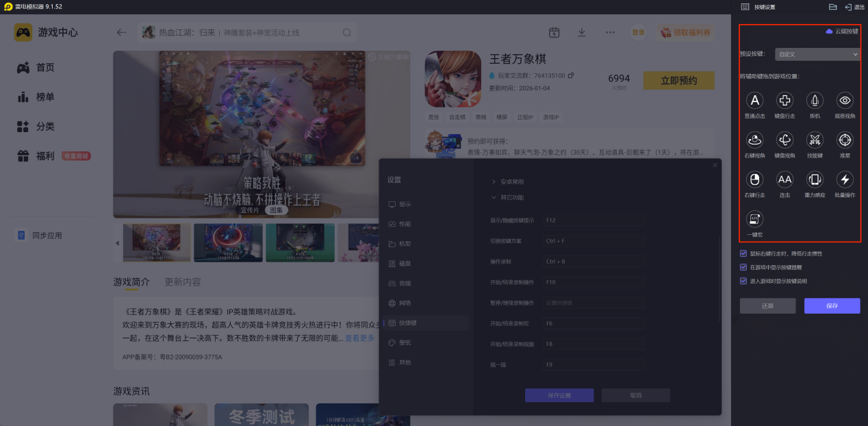The image size is (868, 426).
Task: Open 榜单 in game center sidebar
Action: click(45, 97)
